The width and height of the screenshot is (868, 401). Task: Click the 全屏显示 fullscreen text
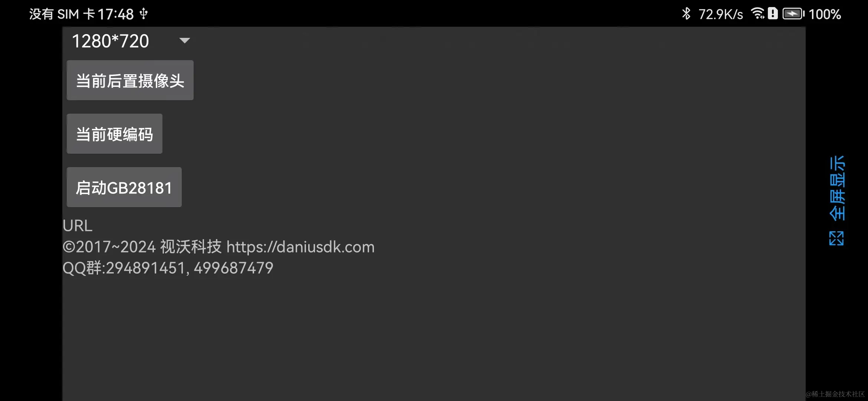point(837,188)
